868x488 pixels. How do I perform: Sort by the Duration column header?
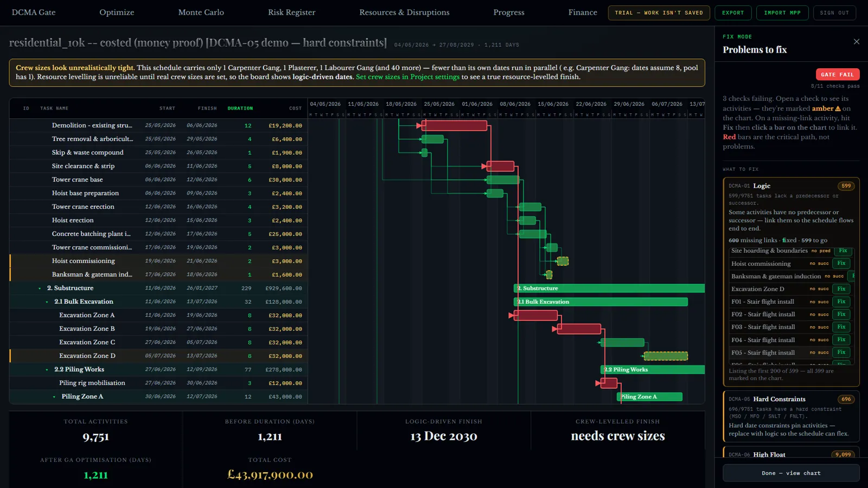[x=240, y=108]
